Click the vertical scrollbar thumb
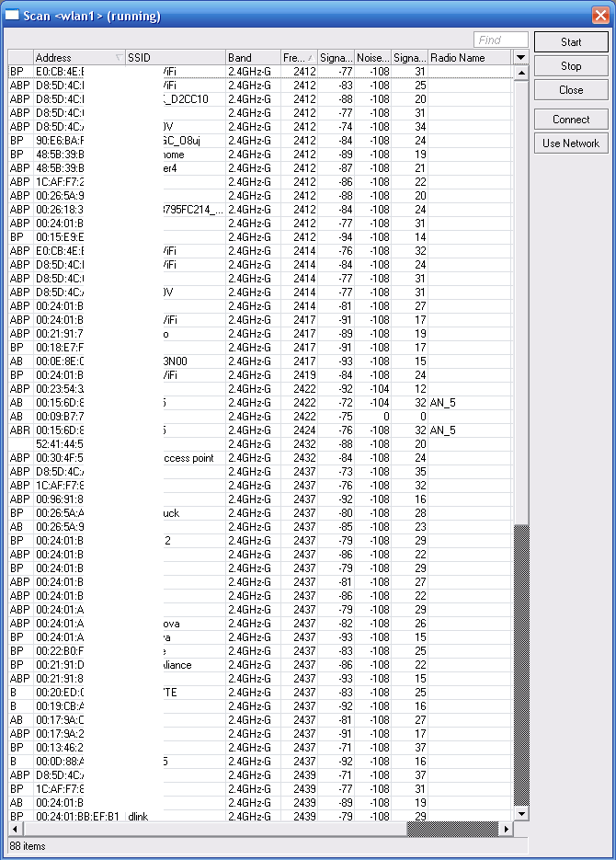 coord(521,302)
